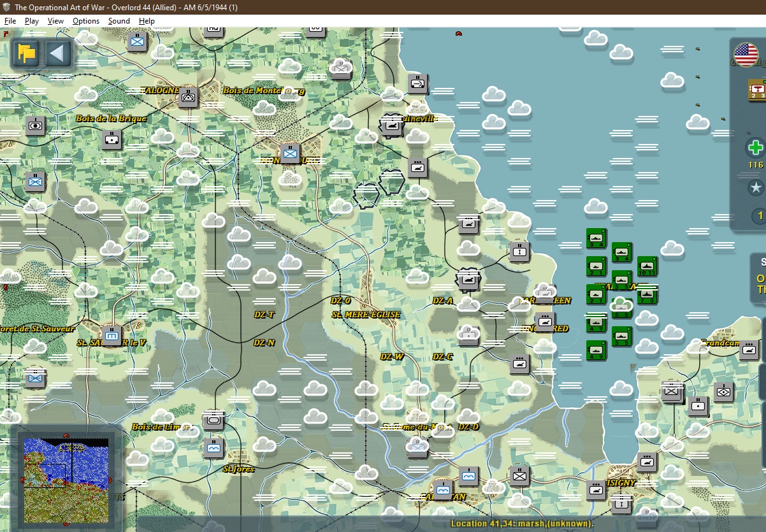Screen dimensions: 766x532
Task: Select the unit counter in right panel
Action: (x=757, y=90)
